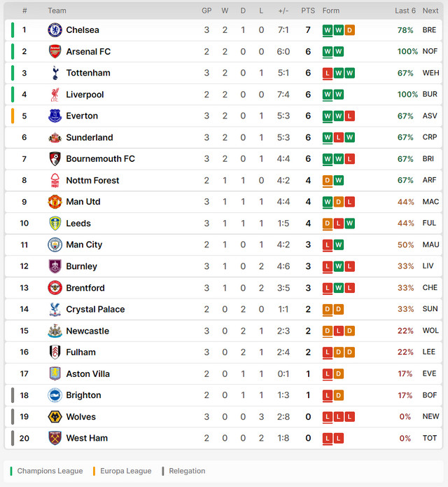This screenshot has height=487, width=448.
Task: Click the Champions League legend entry
Action: (46, 471)
